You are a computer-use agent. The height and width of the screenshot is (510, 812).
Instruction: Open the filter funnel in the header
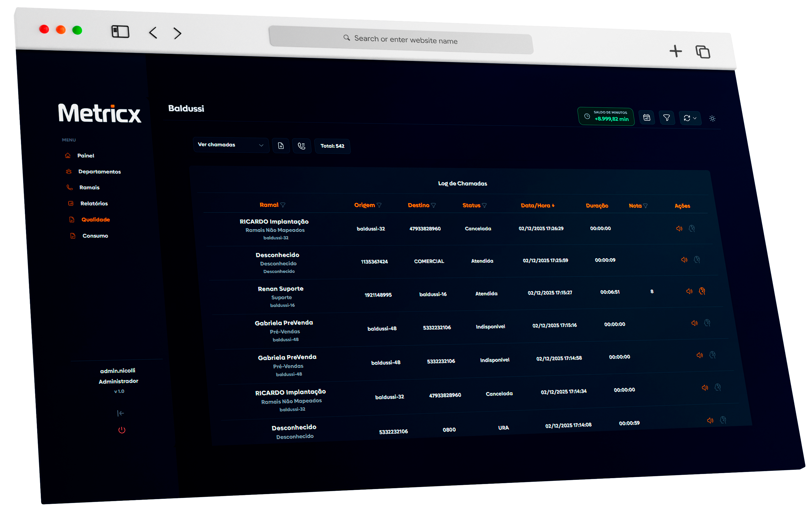(x=666, y=118)
